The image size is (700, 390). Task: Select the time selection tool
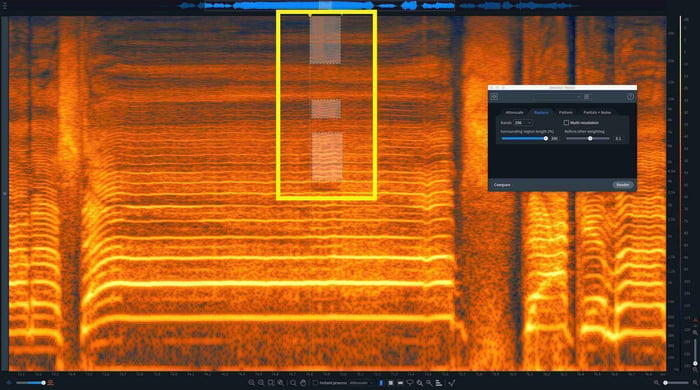point(381,383)
